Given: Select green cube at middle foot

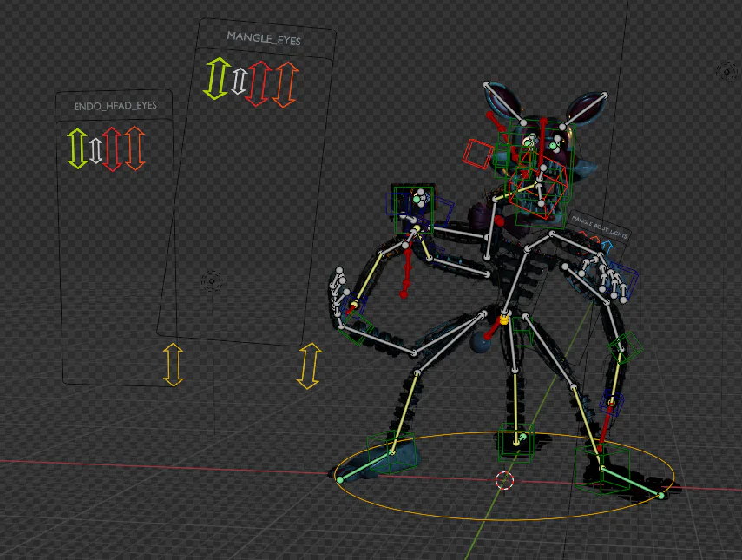Looking at the screenshot, I should coord(515,442).
